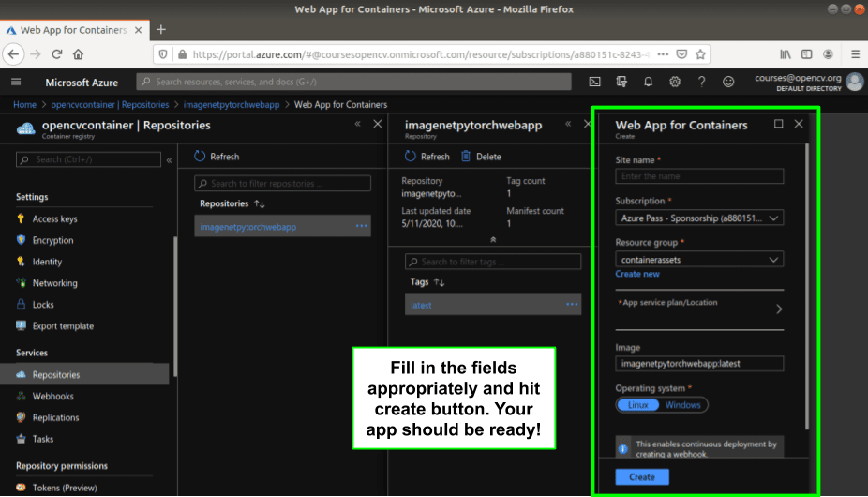
Task: Click the Image input field
Action: tap(699, 364)
